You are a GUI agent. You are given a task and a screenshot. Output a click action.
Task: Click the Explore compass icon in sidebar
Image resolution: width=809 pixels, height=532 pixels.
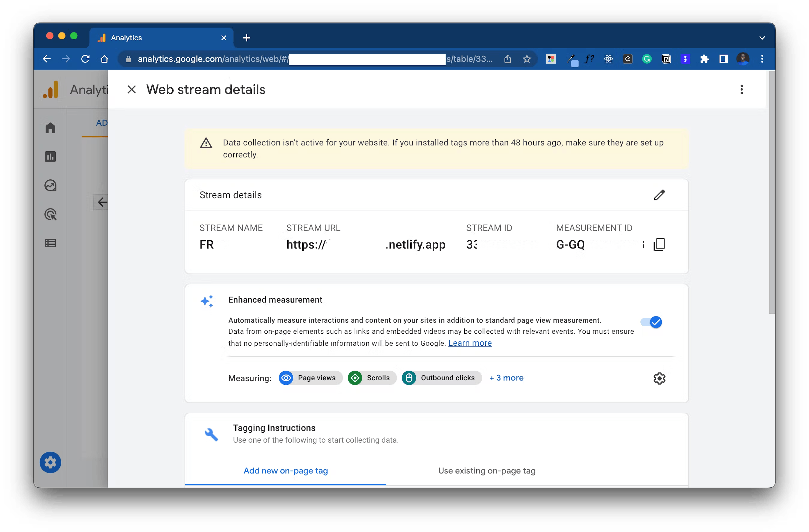pyautogui.click(x=51, y=185)
